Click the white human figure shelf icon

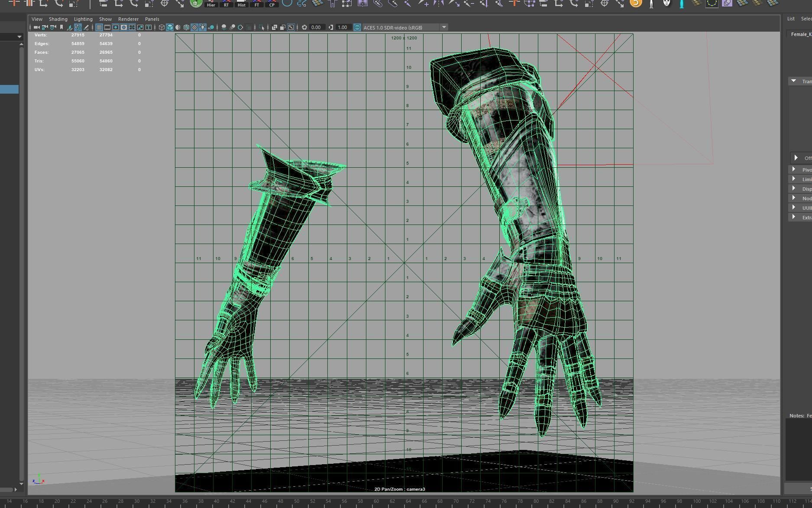click(x=651, y=3)
